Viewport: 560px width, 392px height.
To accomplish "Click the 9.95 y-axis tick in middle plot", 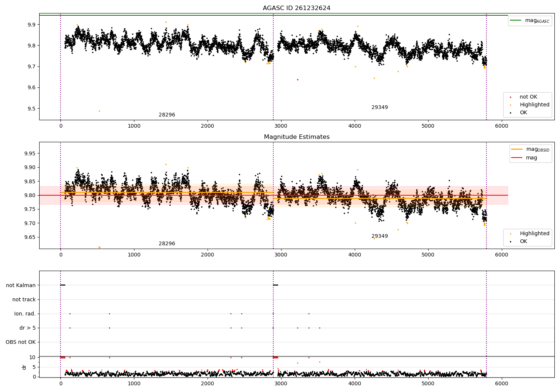I will tap(30, 153).
